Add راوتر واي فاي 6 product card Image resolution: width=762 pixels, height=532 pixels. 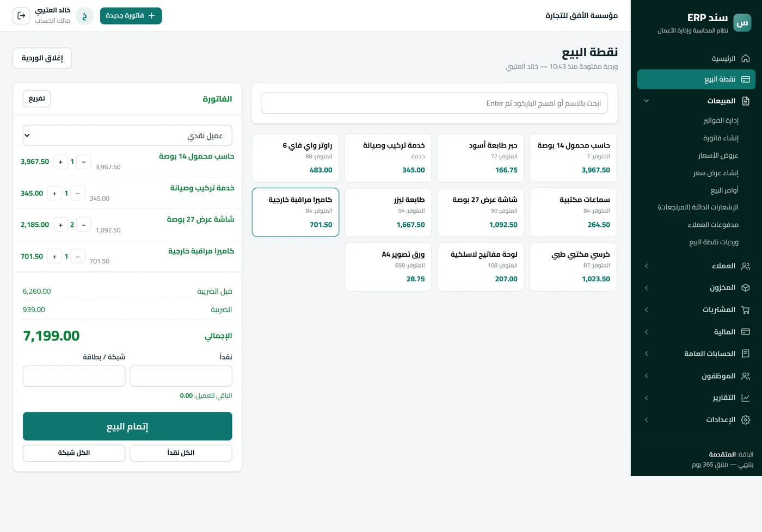pos(296,158)
